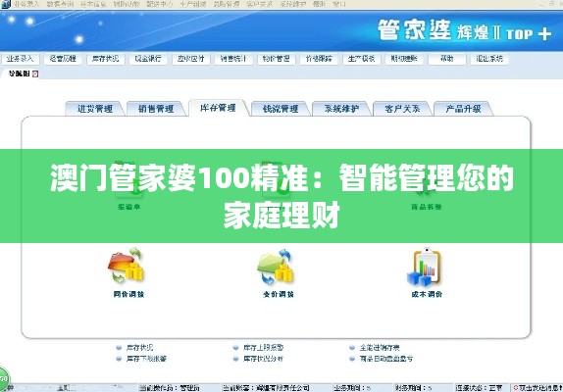The height and width of the screenshot is (392, 563).
Task: Click the 经营历程 toolbar button
Action: [63, 59]
